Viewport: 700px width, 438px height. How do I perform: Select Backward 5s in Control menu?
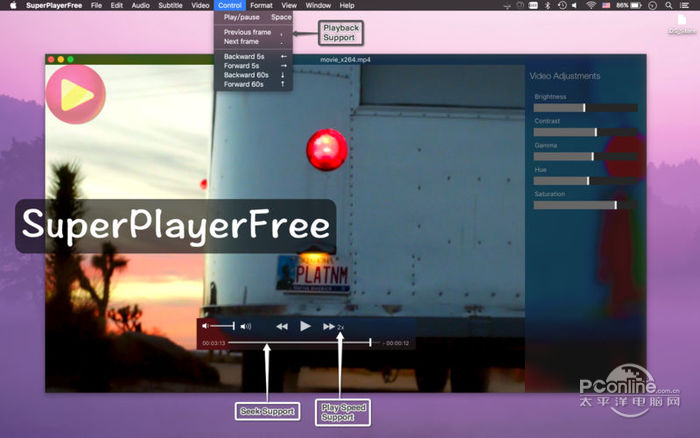coord(253,56)
